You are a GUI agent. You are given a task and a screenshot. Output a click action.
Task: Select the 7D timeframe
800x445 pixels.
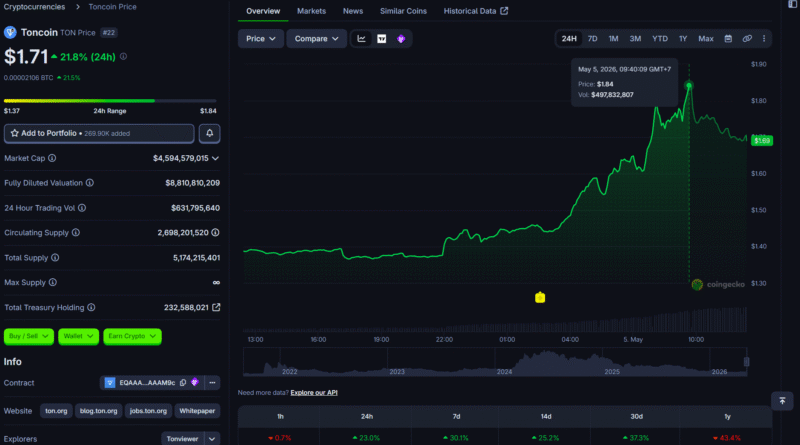592,39
